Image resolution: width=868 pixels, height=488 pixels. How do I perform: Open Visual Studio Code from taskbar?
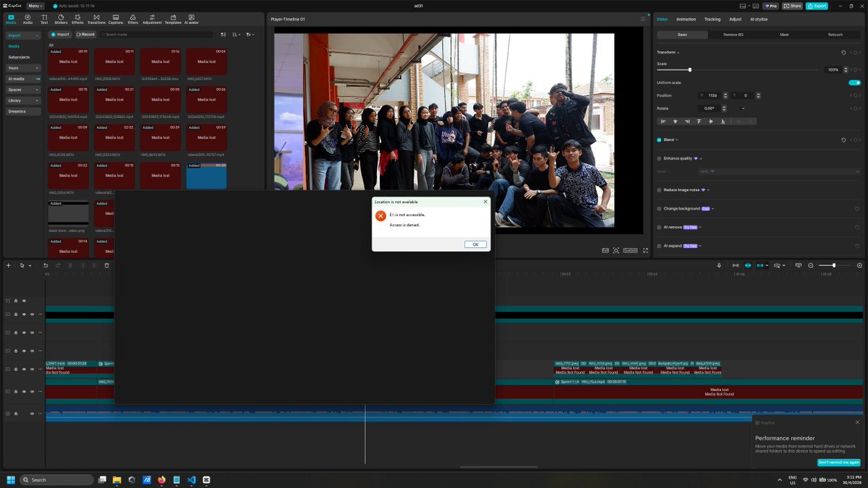(x=192, y=479)
